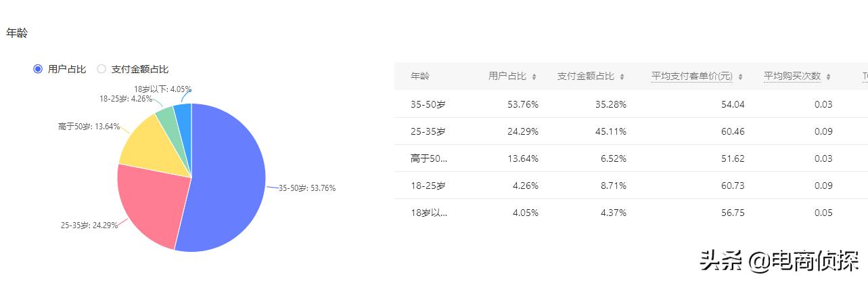
Task: Click the truncated 18岁以... row label
Action: [x=429, y=213]
